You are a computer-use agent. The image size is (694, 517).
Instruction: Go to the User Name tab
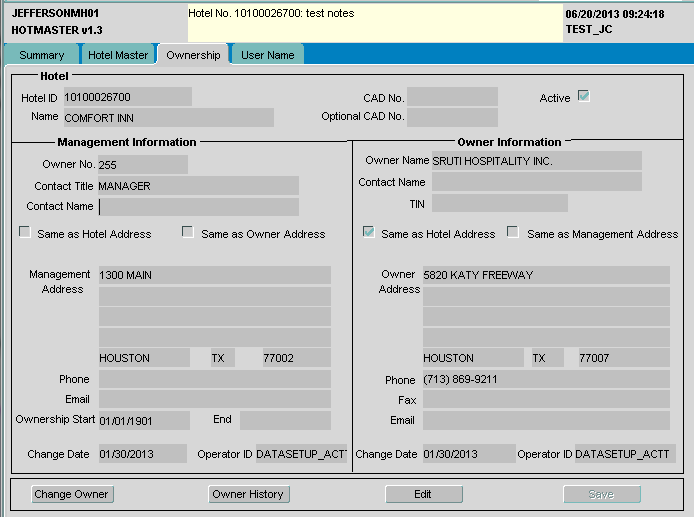click(267, 55)
